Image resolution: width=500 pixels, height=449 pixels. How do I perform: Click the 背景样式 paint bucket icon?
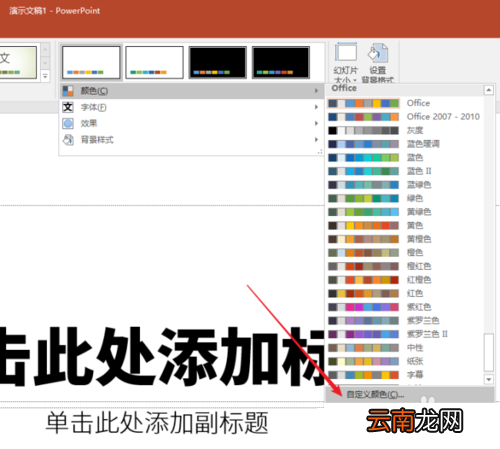click(68, 140)
